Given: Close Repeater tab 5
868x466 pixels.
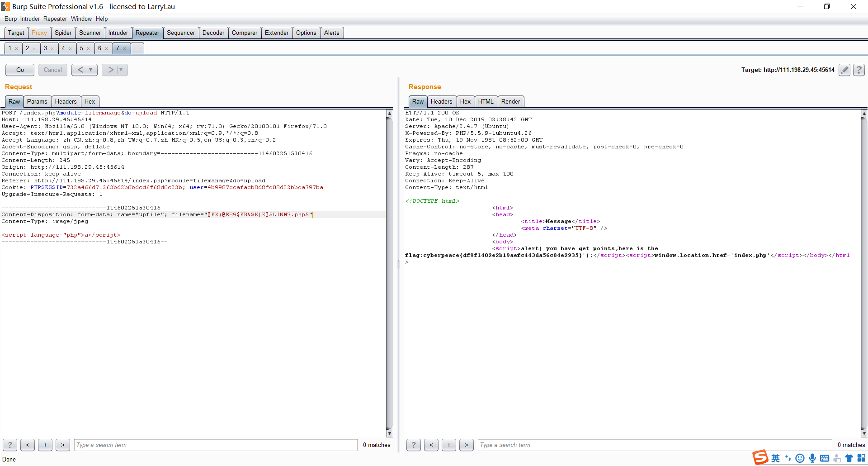Looking at the screenshot, I should point(89,49).
